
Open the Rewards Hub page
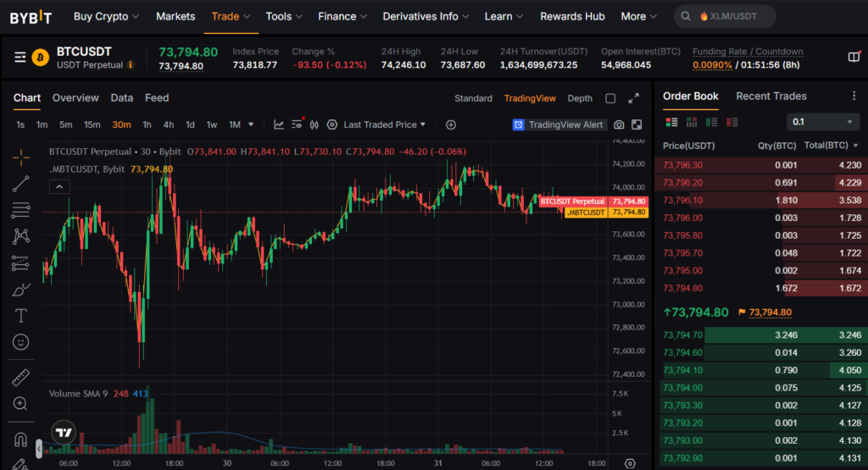tap(572, 17)
